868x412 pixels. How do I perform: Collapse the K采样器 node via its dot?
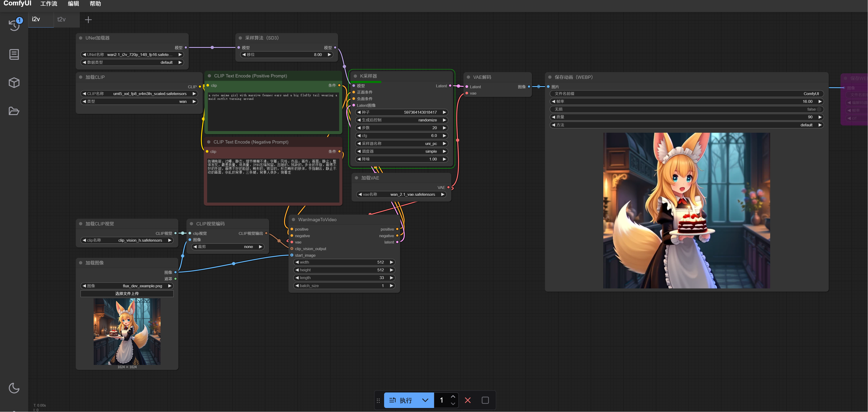pyautogui.click(x=355, y=76)
